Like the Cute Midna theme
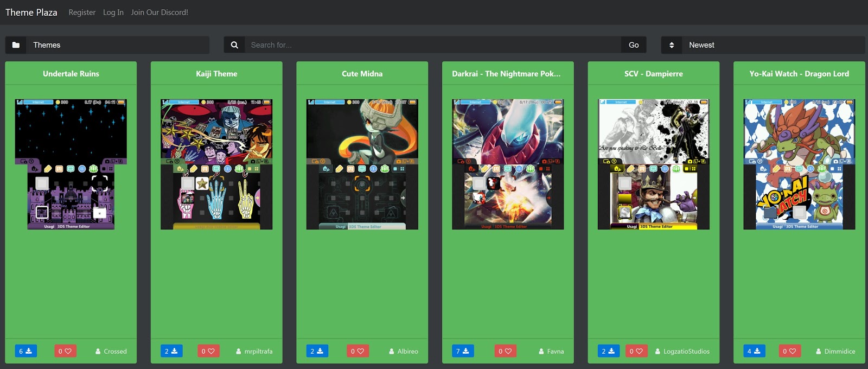 pos(358,351)
